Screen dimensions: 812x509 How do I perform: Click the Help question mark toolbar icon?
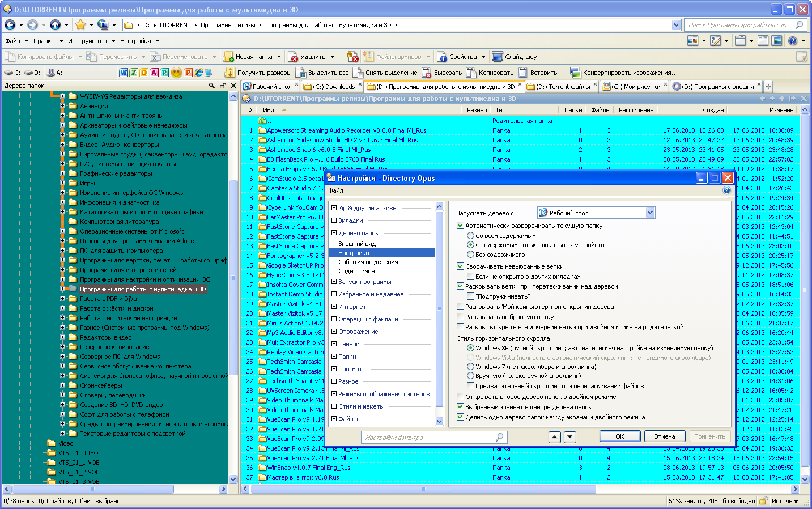click(793, 41)
